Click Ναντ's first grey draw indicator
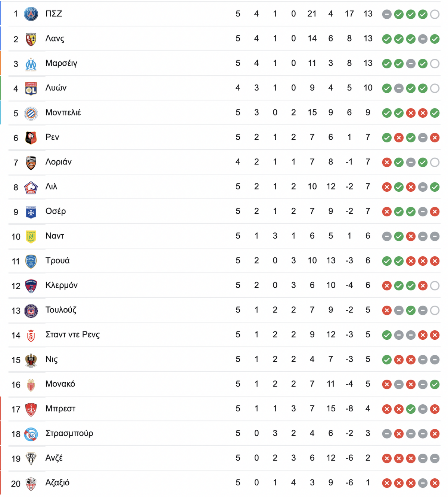The height and width of the screenshot is (497, 448). tap(387, 236)
